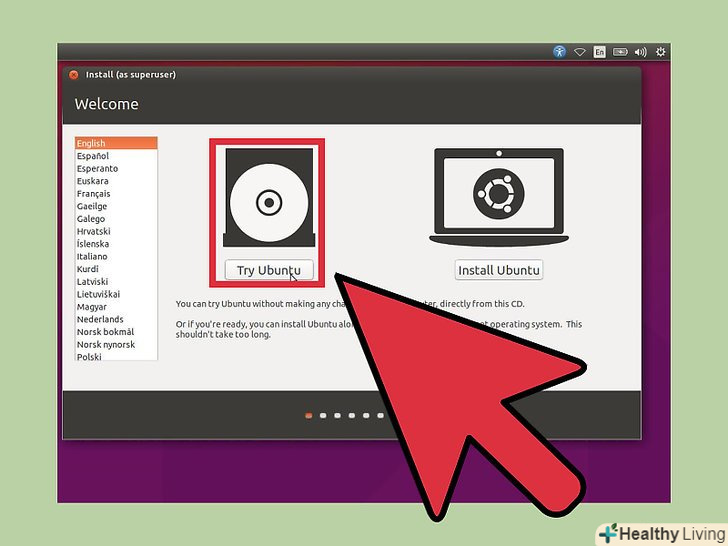
Task: Close the Install window
Action: pos(74,74)
